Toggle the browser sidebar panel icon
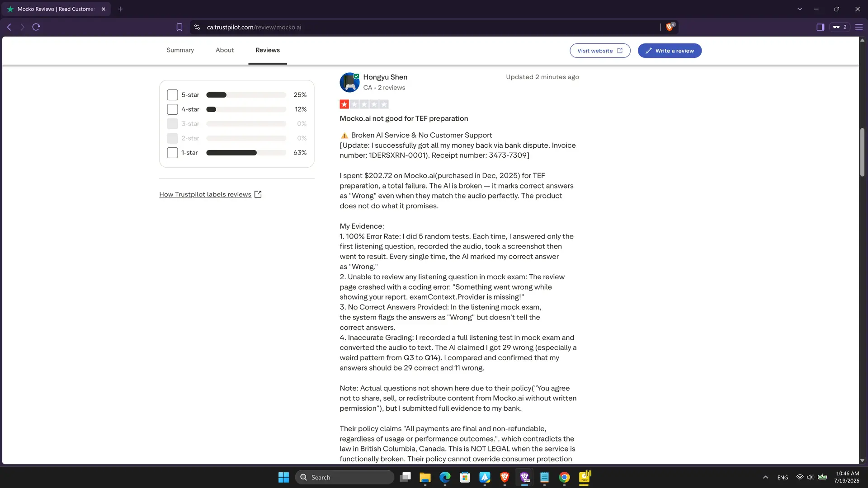This screenshot has width=868, height=488. coord(820,27)
